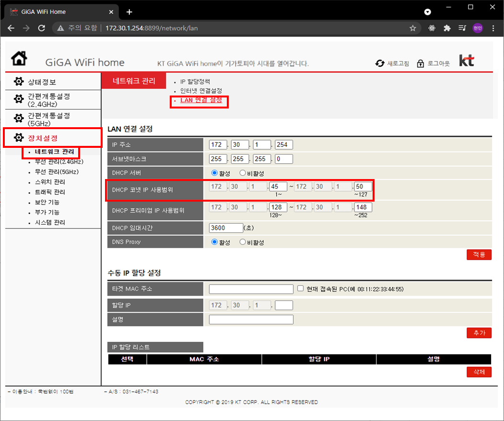Click gear icon beside 간편개통설정 (2.4GHz)
This screenshot has width=504, height=421.
click(19, 99)
